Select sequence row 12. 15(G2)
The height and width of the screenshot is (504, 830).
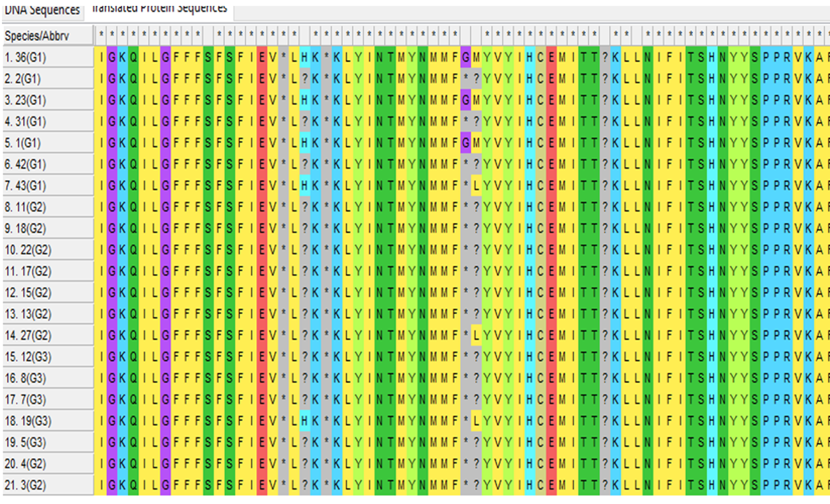[x=48, y=293]
